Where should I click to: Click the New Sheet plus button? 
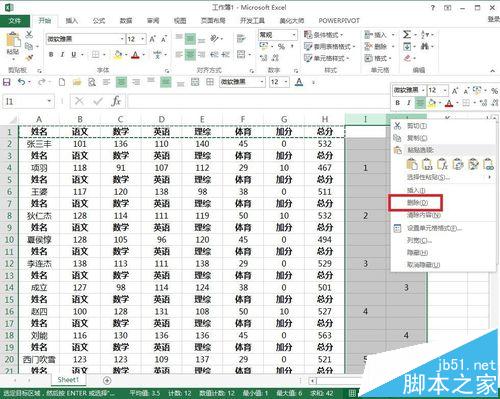click(x=107, y=380)
